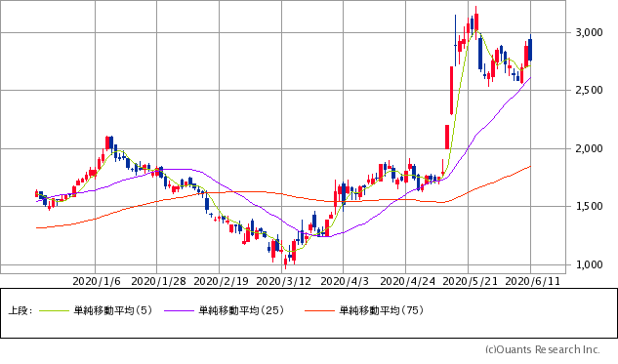Click the 単純移動平均(25) legend label
Viewport: 618px width, 364px height.
241,310
